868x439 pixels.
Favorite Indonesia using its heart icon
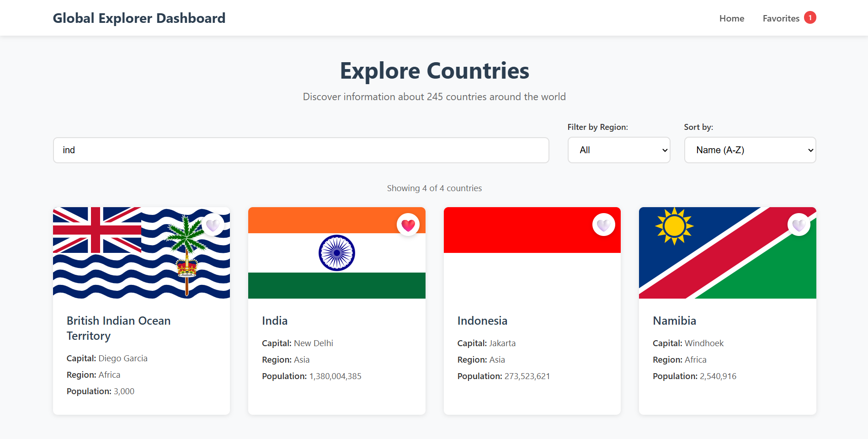coord(604,225)
